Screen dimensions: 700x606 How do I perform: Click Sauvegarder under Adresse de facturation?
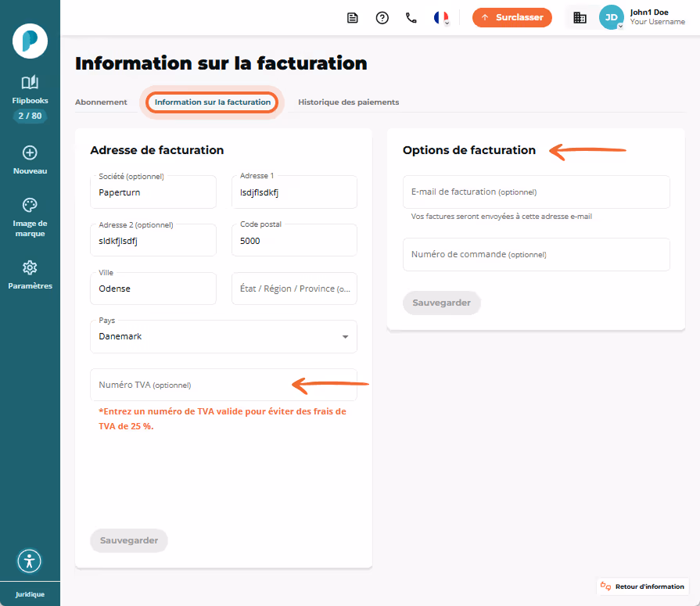pyautogui.click(x=129, y=540)
